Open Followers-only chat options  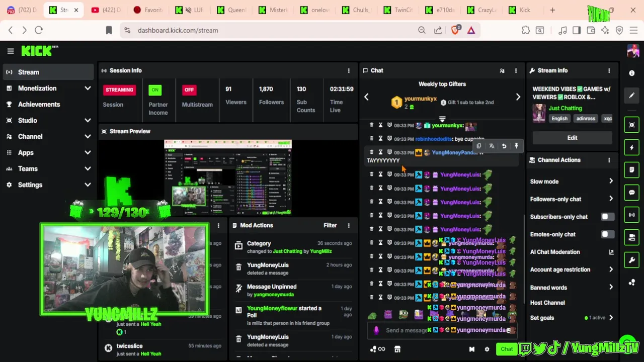572,199
